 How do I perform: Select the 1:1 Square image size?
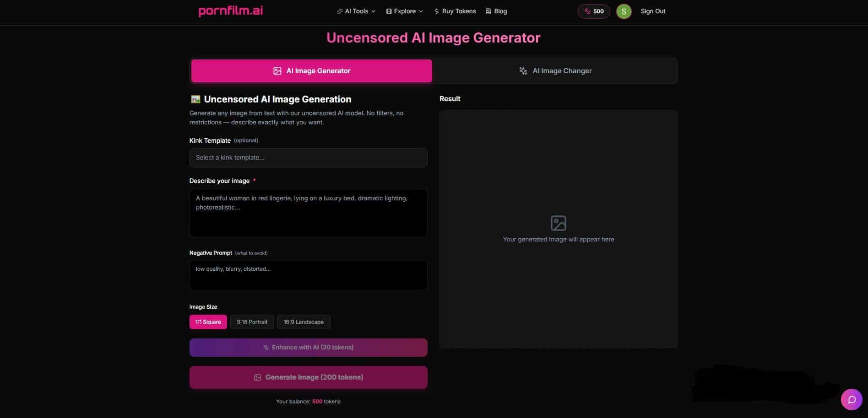click(208, 322)
